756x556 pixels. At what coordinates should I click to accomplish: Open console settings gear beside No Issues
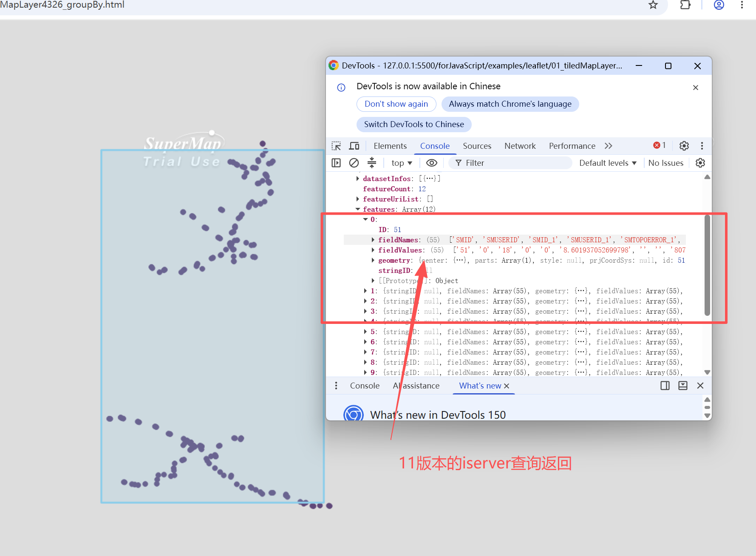(700, 163)
